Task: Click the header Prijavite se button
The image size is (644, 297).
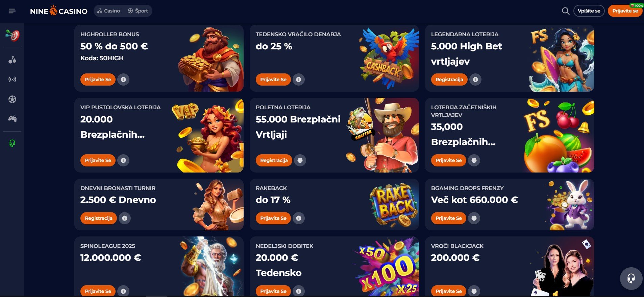Action: (625, 11)
